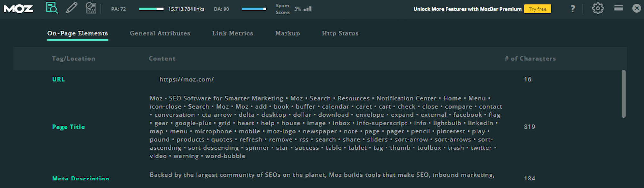
Task: Click the Domain Authority progress bar
Action: pos(254,9)
